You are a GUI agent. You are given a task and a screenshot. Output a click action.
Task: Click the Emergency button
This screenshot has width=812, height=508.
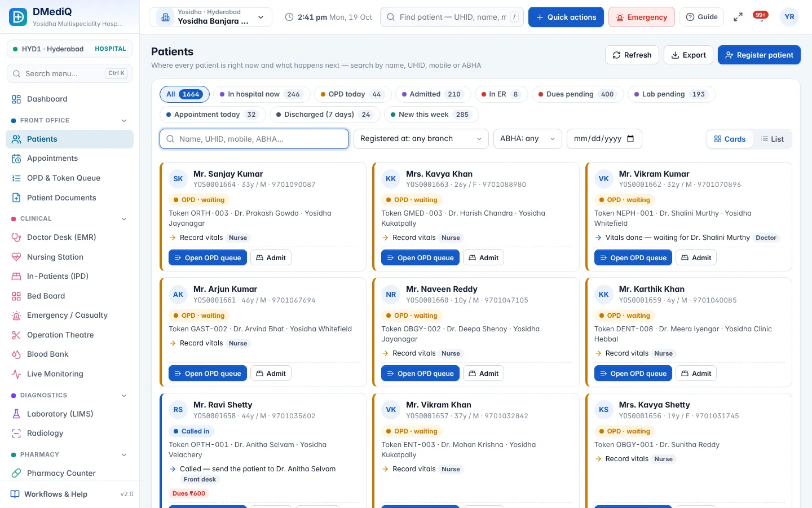(x=642, y=17)
